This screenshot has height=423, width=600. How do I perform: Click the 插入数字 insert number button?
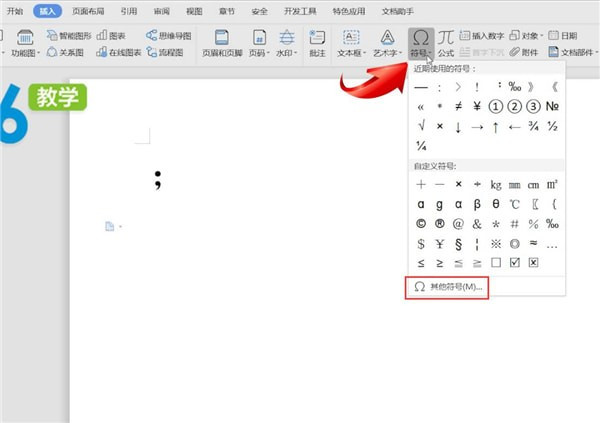[486, 34]
